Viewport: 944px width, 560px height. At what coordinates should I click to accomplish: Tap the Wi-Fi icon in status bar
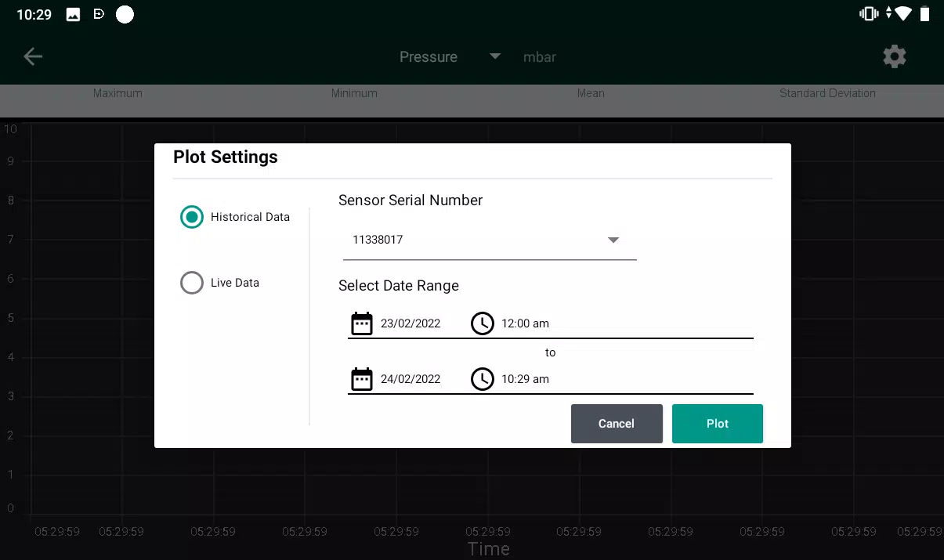coord(903,14)
